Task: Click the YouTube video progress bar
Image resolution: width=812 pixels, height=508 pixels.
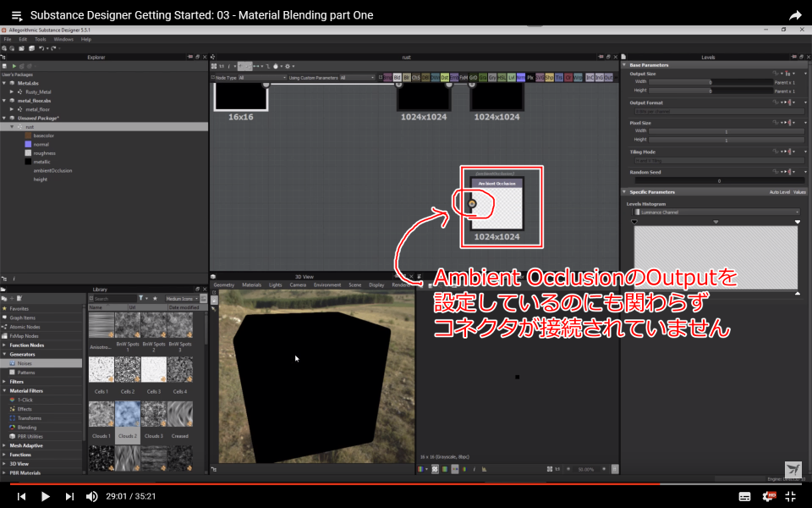Action: point(406,484)
